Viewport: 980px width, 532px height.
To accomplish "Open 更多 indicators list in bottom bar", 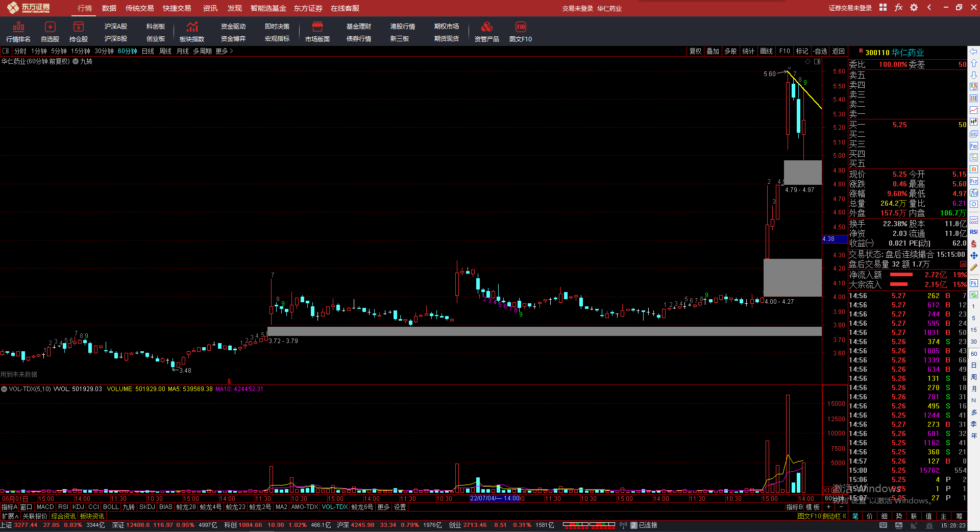I will coord(383,507).
